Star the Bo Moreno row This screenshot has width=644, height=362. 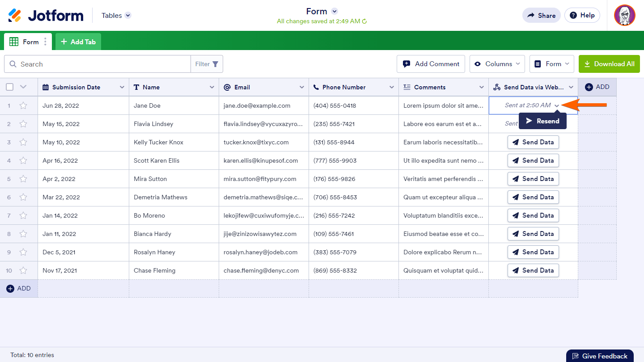point(23,215)
